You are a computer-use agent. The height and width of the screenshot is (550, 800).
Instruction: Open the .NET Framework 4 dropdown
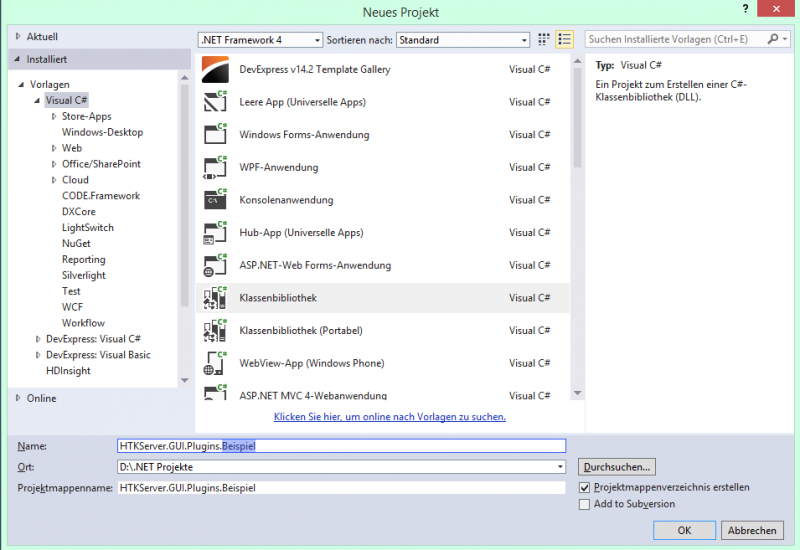[260, 40]
